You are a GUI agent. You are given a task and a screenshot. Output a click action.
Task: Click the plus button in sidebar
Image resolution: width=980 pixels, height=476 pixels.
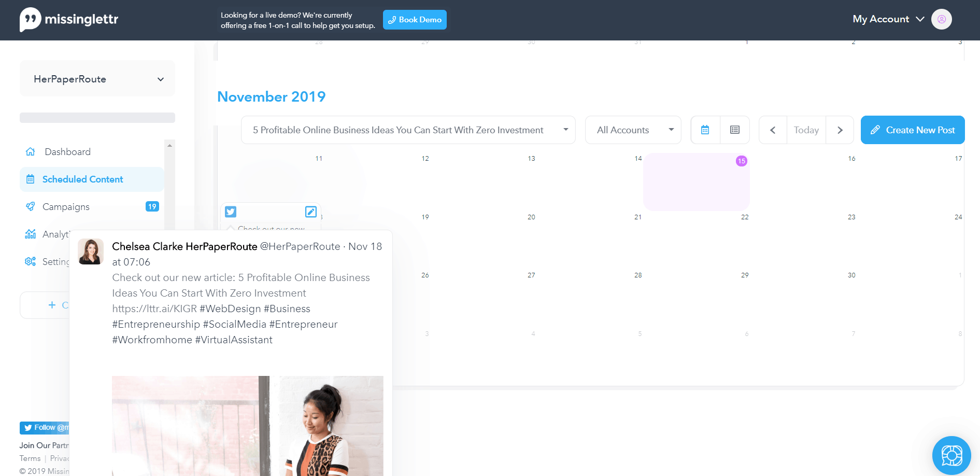click(52, 305)
